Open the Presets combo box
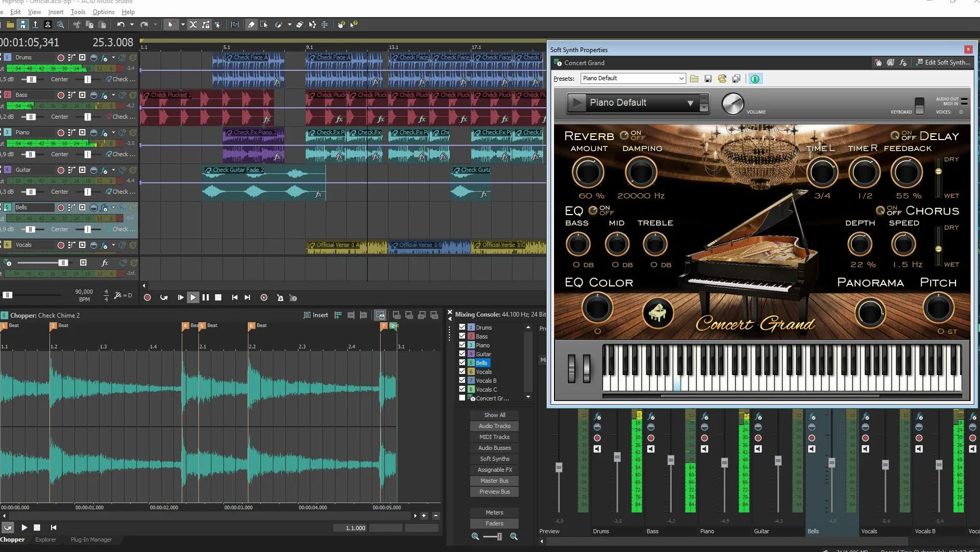This screenshot has width=980, height=552. 633,78
